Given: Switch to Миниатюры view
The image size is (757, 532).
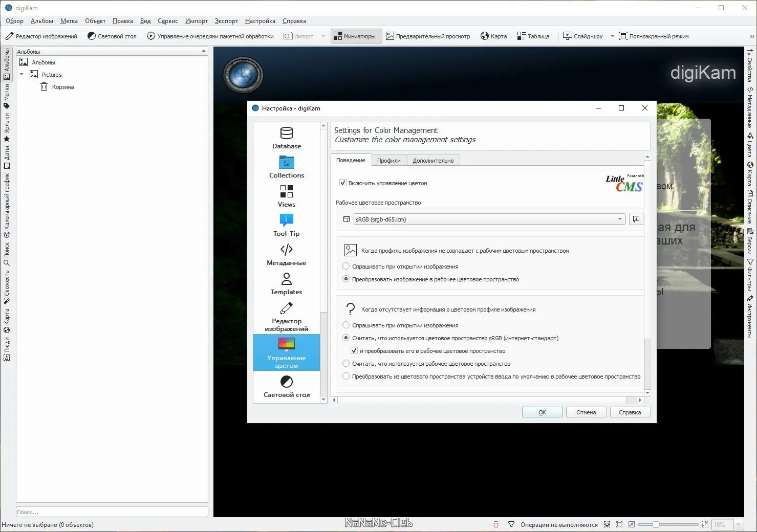Looking at the screenshot, I should click(356, 36).
